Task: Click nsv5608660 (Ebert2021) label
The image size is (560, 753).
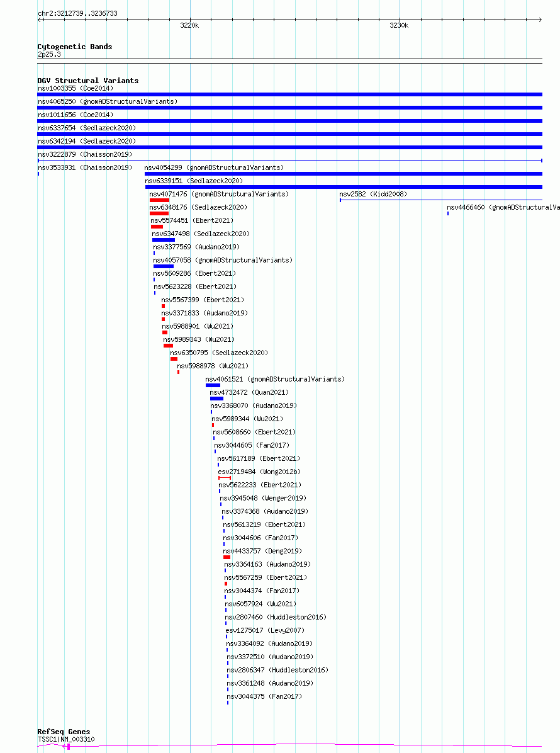Action: [x=254, y=432]
